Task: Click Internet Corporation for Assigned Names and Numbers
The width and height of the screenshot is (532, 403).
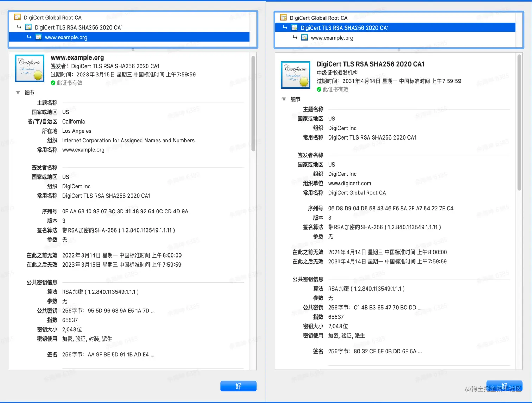Action: pos(128,140)
